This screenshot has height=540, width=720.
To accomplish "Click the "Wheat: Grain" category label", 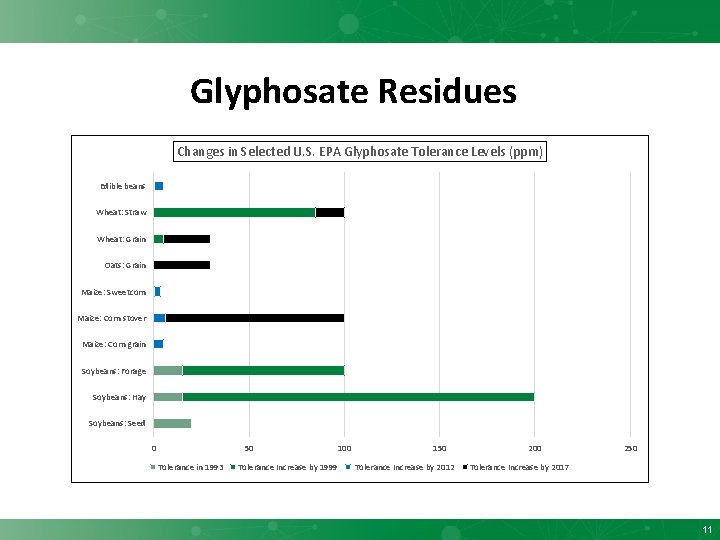I will [121, 239].
